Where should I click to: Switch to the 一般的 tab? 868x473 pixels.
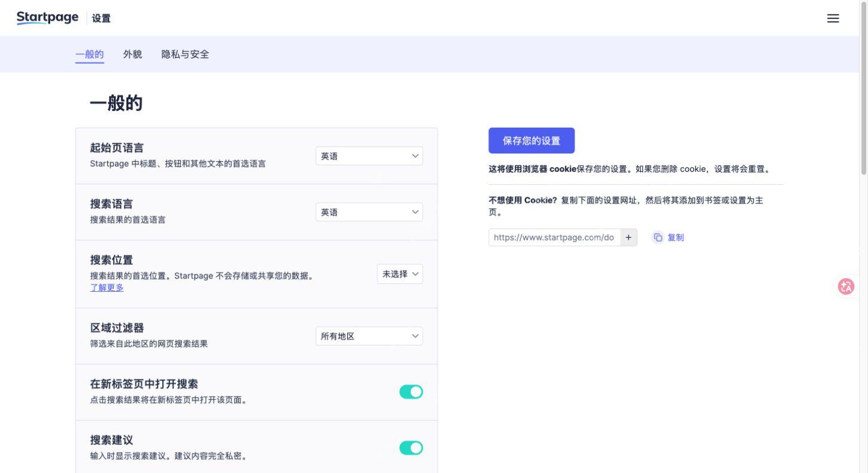[89, 54]
